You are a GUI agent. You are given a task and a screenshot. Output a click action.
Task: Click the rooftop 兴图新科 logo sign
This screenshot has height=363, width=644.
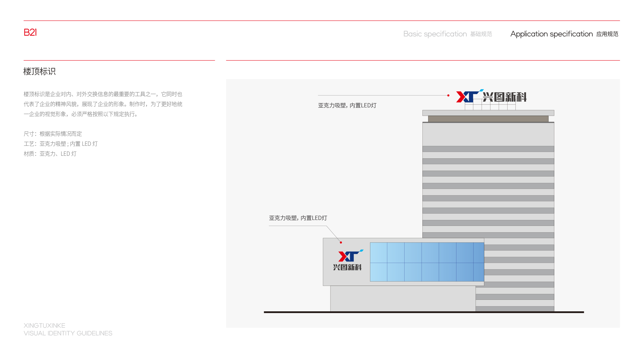pyautogui.click(x=491, y=96)
